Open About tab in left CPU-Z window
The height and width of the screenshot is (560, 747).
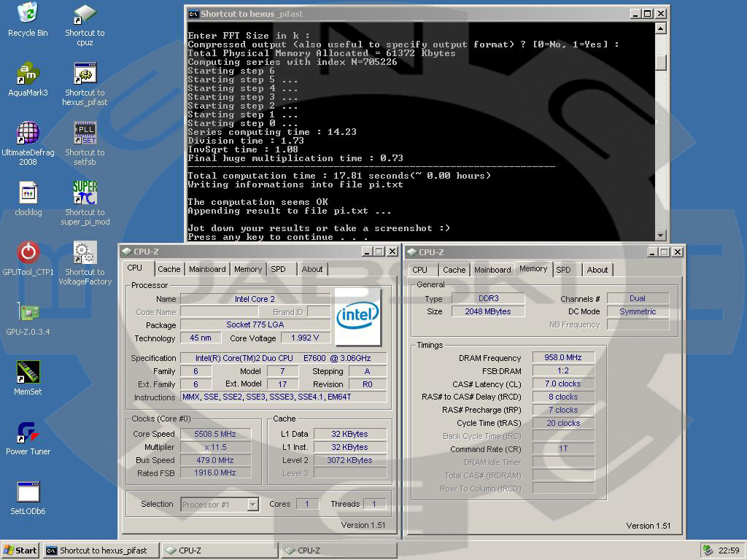pos(312,269)
